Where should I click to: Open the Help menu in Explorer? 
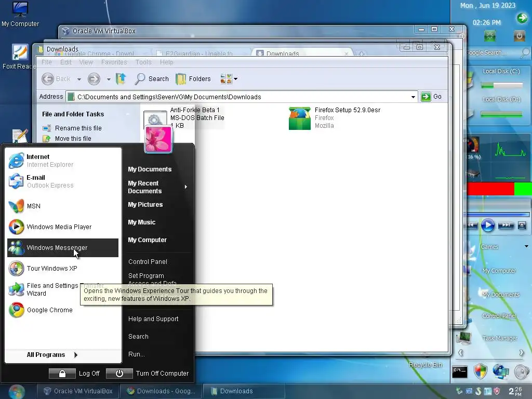[167, 62]
